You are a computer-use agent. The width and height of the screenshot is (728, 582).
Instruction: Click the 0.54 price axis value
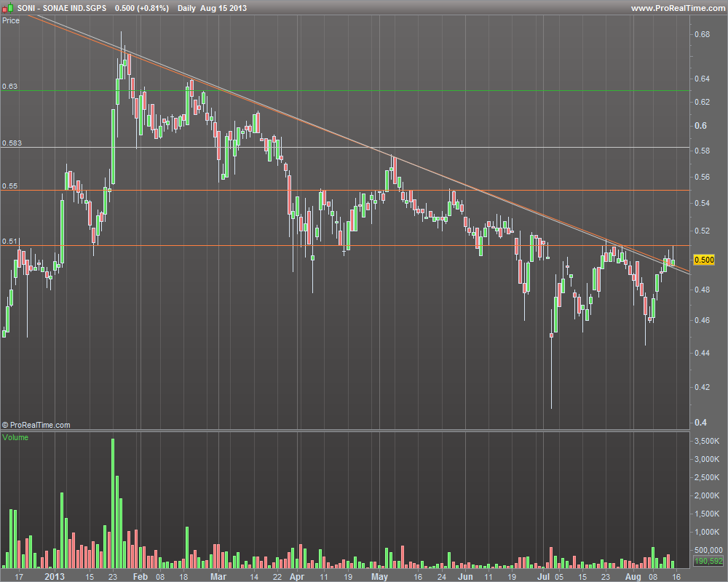point(703,203)
